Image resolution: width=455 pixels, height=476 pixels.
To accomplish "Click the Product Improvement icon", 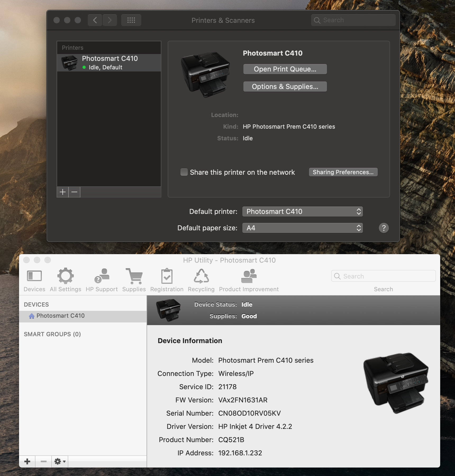I will [249, 276].
